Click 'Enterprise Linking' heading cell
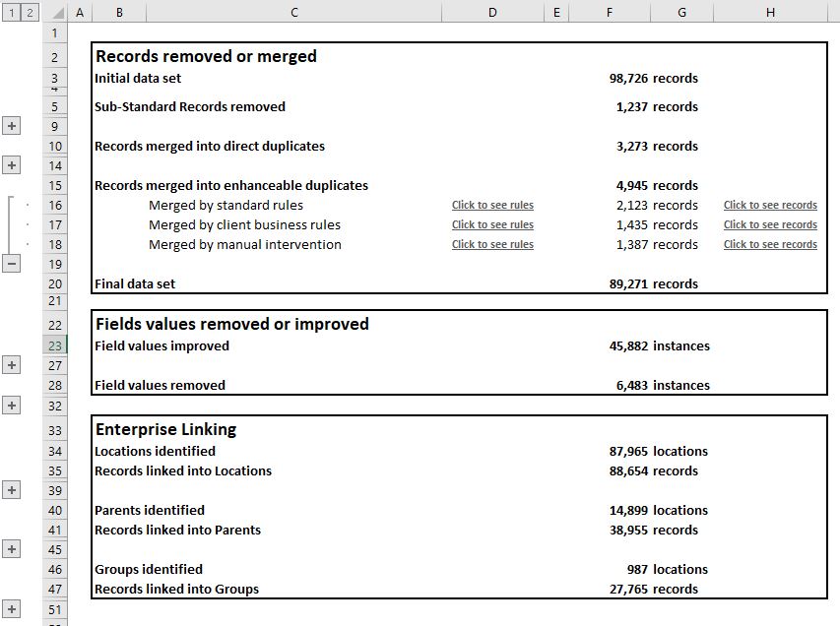Screen dimensions: 840x626 point(166,429)
